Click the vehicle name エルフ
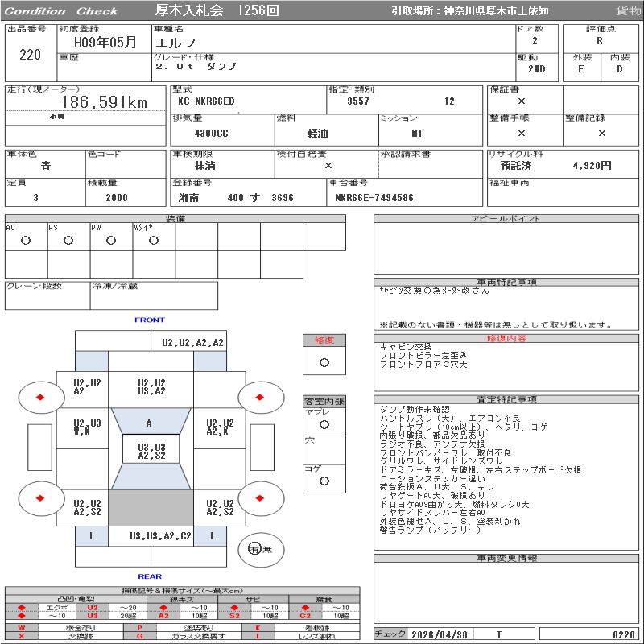Viewport: 644px width, 644px height. tap(175, 43)
